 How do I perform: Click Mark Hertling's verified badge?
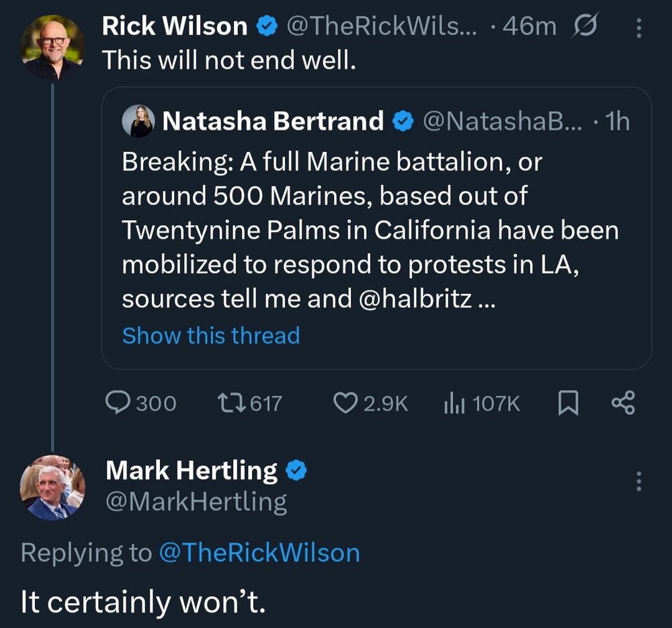(x=297, y=471)
